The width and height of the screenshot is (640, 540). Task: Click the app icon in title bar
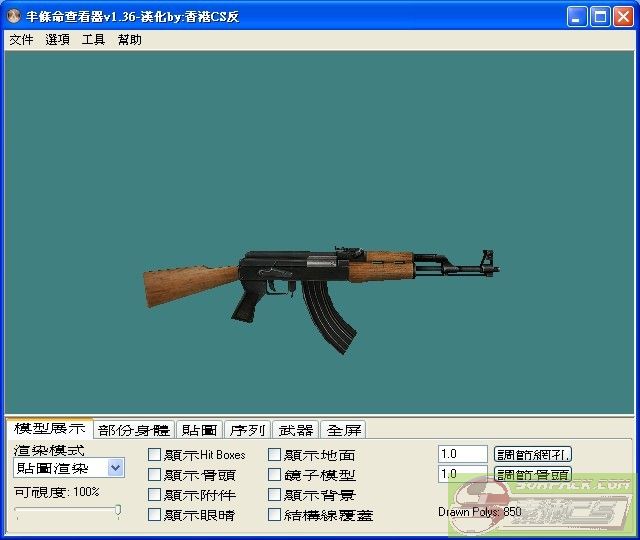click(14, 17)
